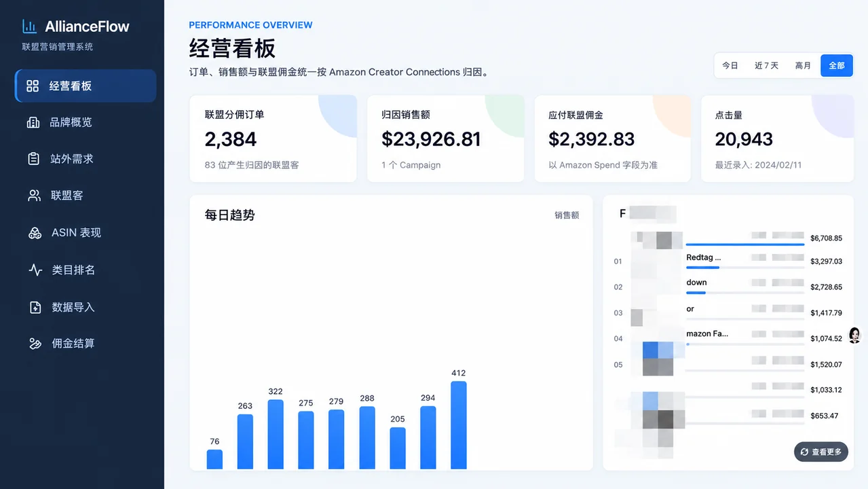868x489 pixels.
Task: Open 数据导入 via its file-import icon
Action: click(35, 307)
